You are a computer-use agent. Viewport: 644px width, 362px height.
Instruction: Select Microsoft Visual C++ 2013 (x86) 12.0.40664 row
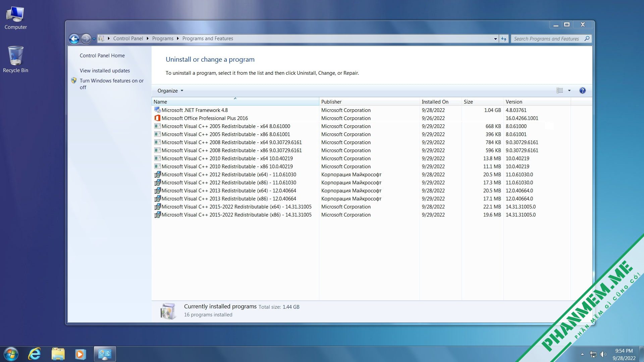[361, 199]
